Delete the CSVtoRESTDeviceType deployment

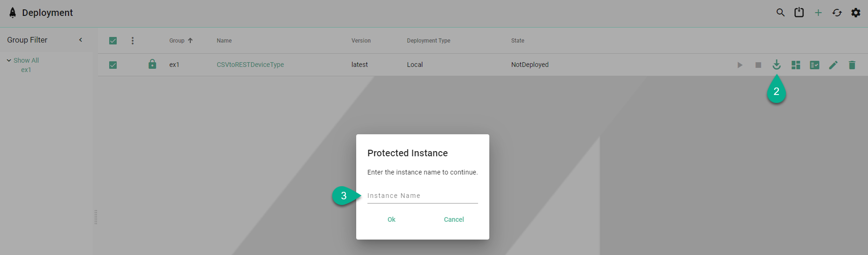[852, 65]
